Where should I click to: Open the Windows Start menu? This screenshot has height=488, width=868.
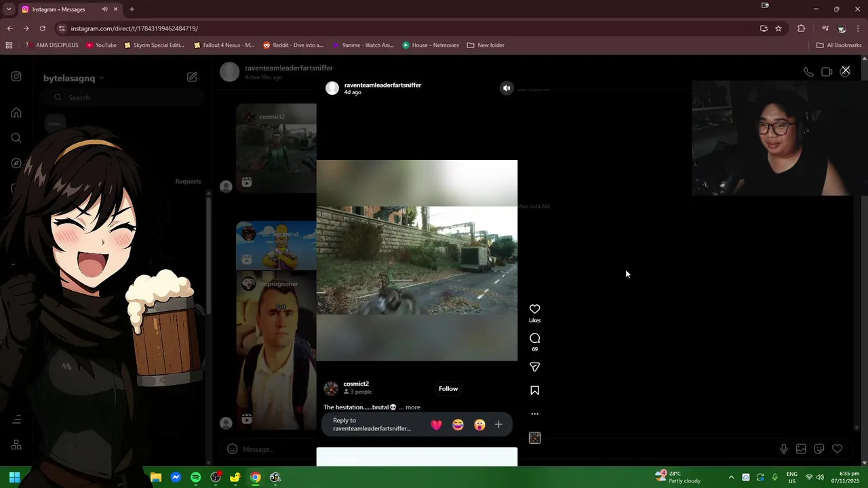(x=14, y=477)
